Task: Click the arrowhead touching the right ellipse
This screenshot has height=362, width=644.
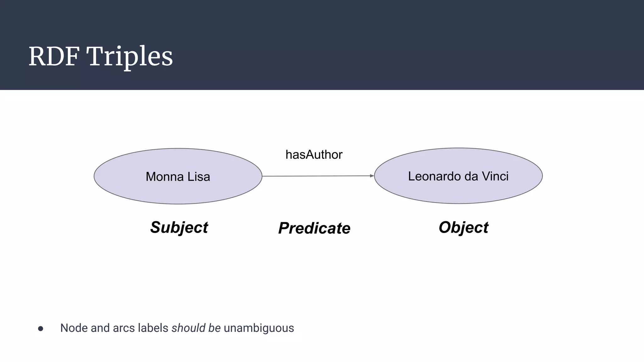Action: tap(372, 176)
